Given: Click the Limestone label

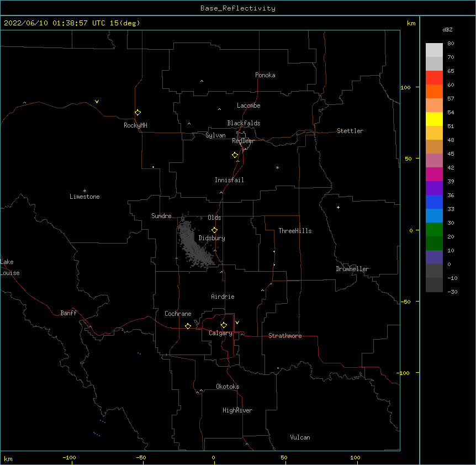Looking at the screenshot, I should pos(84,197).
